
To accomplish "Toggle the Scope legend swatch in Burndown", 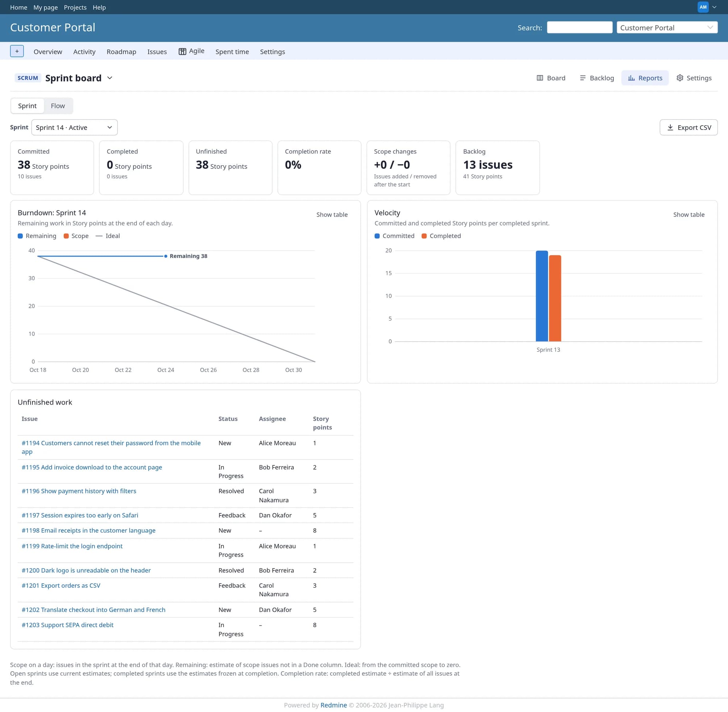I will coord(66,236).
